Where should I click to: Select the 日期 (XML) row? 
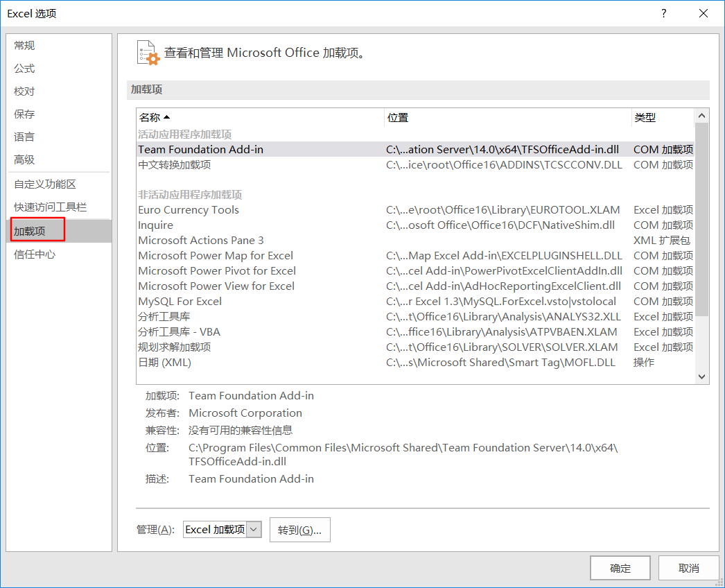[x=416, y=362]
